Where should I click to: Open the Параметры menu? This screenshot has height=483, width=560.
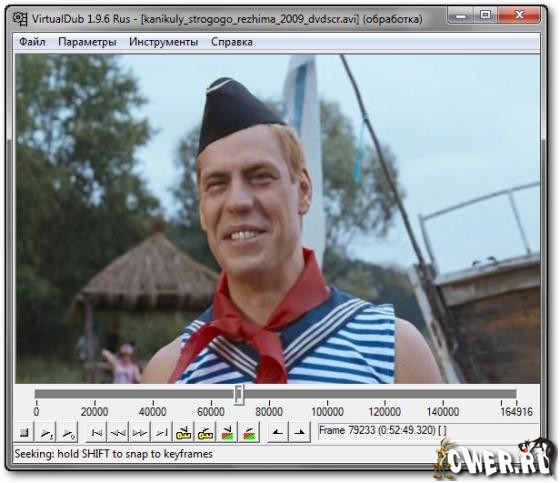87,42
